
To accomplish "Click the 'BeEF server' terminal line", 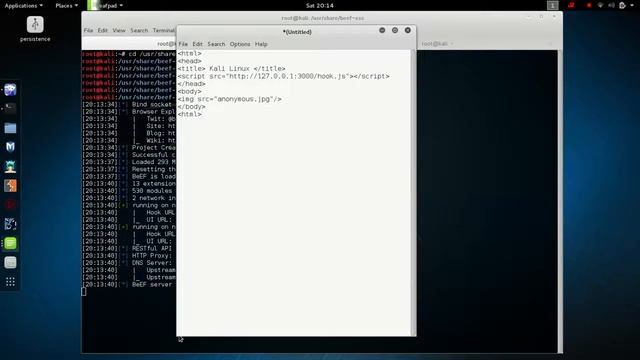I will 129,284.
